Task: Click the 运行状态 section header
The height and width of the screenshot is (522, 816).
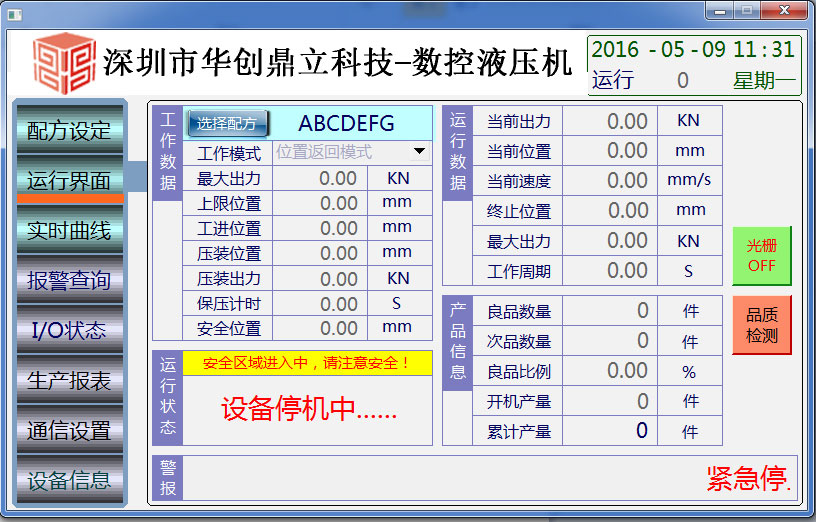Action: click(168, 398)
